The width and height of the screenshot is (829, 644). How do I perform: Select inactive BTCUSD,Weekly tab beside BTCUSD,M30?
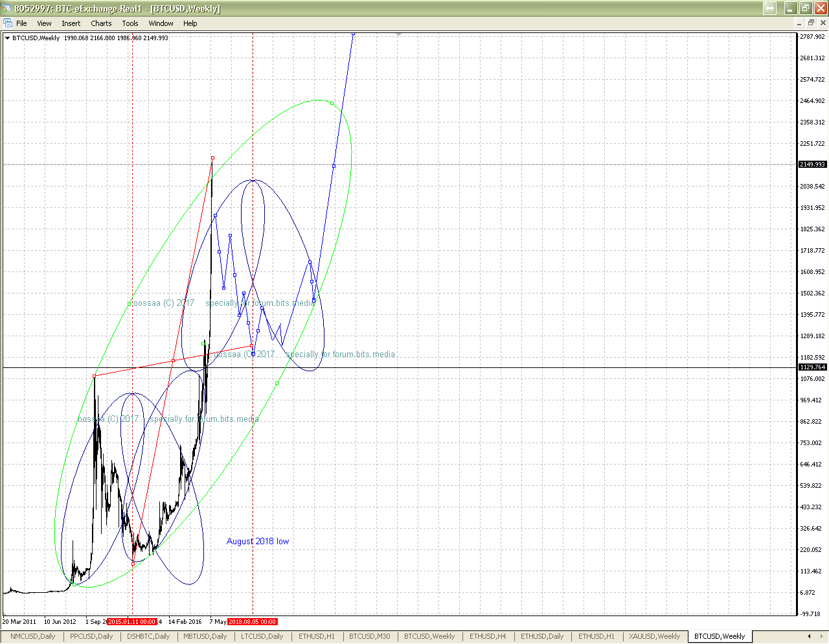pyautogui.click(x=429, y=636)
